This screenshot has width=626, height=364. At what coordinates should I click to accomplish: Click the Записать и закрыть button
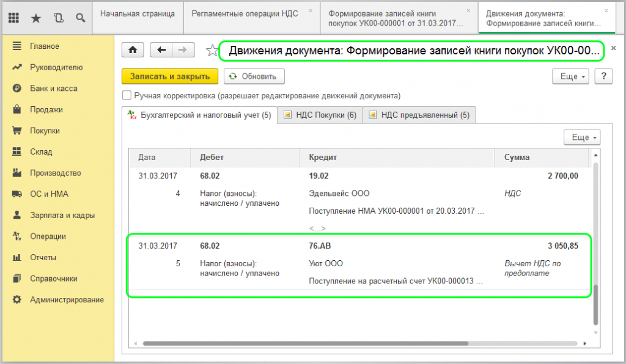pos(169,76)
